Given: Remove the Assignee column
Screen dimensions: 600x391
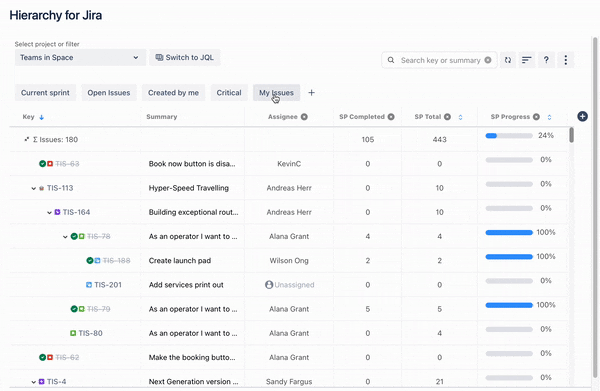Looking at the screenshot, I should point(304,117).
